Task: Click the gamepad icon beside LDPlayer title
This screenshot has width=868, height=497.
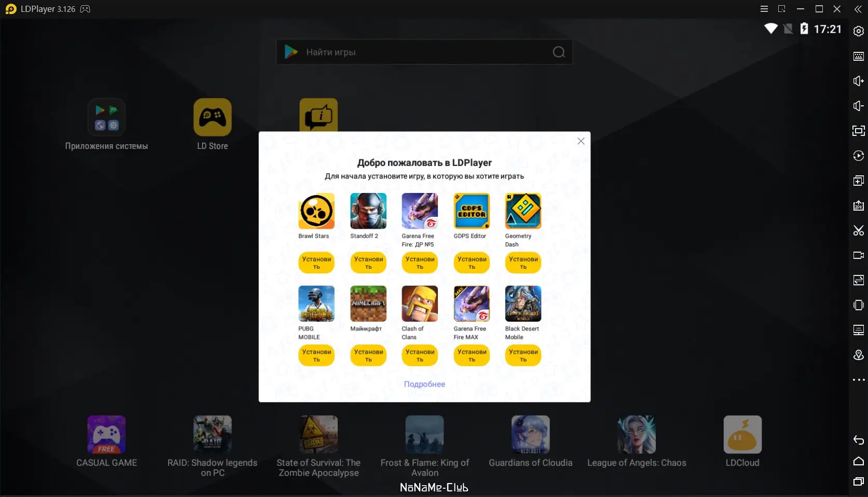Action: 86,9
